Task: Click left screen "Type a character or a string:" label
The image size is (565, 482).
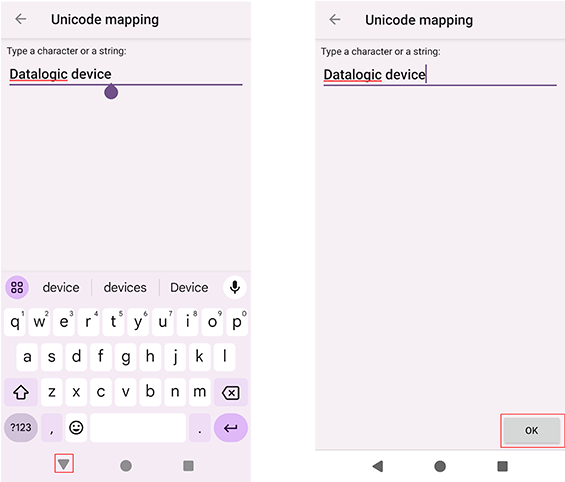Action: (x=67, y=51)
